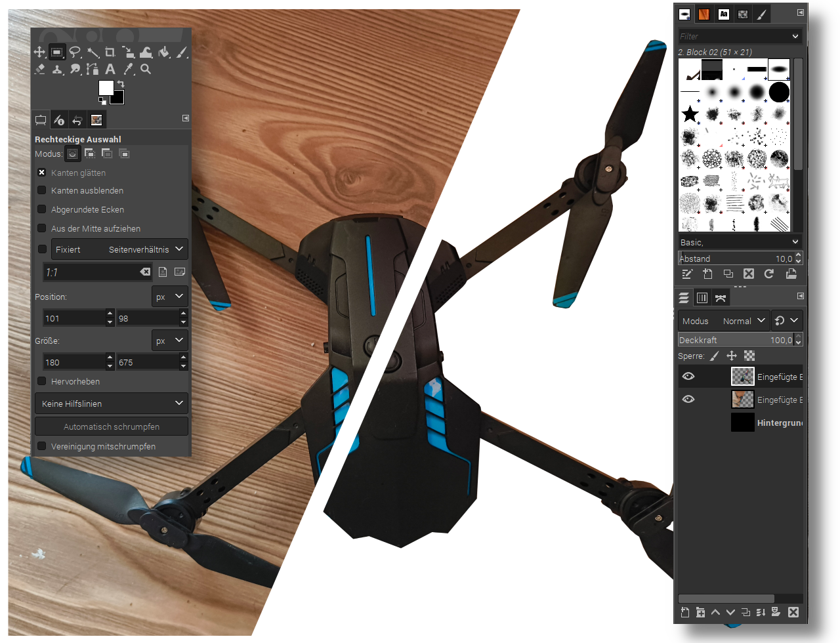
Task: Enable the Hervorheben checkbox
Action: tap(42, 381)
